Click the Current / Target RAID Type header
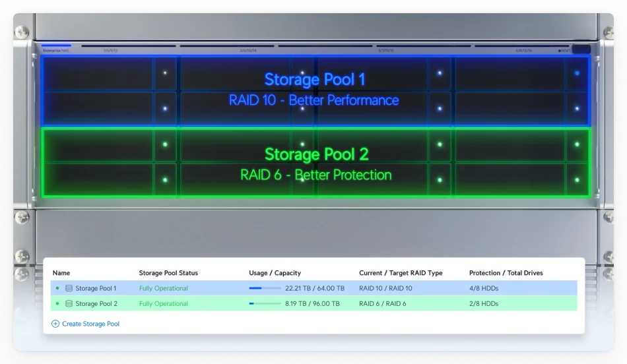627x364 pixels. [401, 273]
